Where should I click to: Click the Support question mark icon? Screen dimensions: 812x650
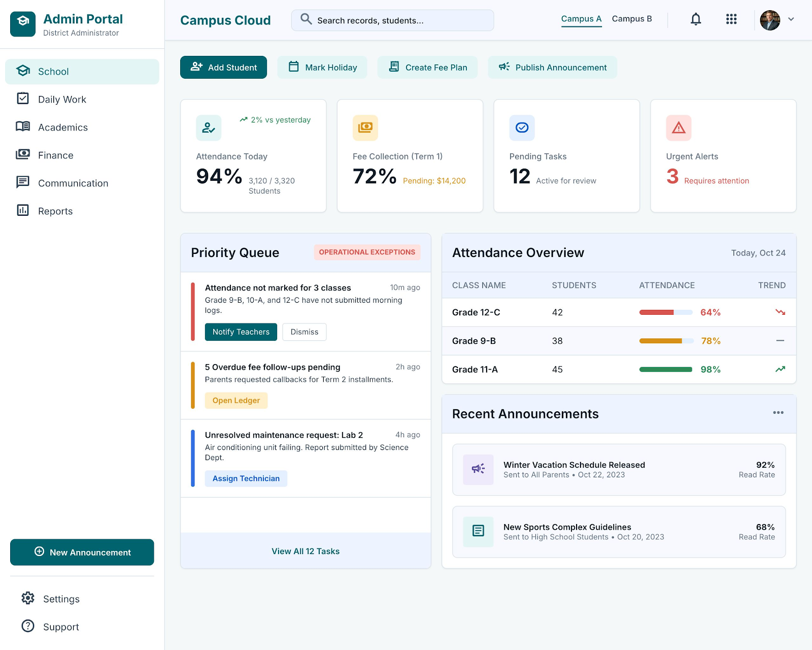(x=28, y=626)
